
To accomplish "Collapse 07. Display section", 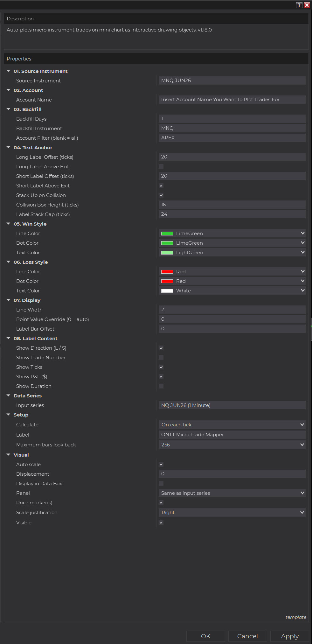I will (x=9, y=300).
